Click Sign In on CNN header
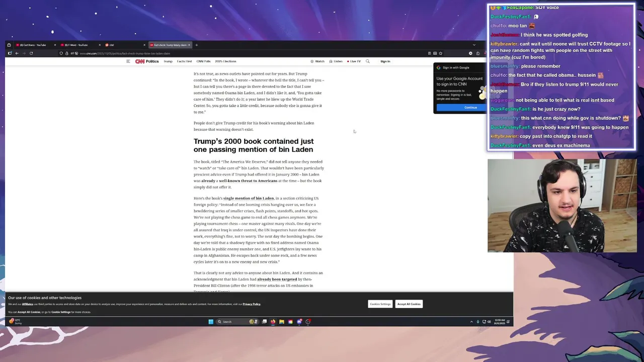The width and height of the screenshot is (644, 362). coord(385,61)
